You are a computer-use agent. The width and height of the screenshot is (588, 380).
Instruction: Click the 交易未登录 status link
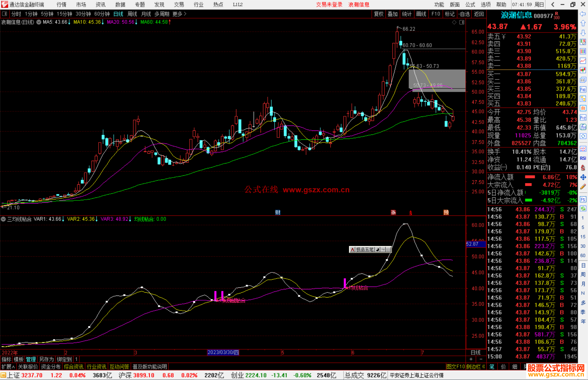329,5
